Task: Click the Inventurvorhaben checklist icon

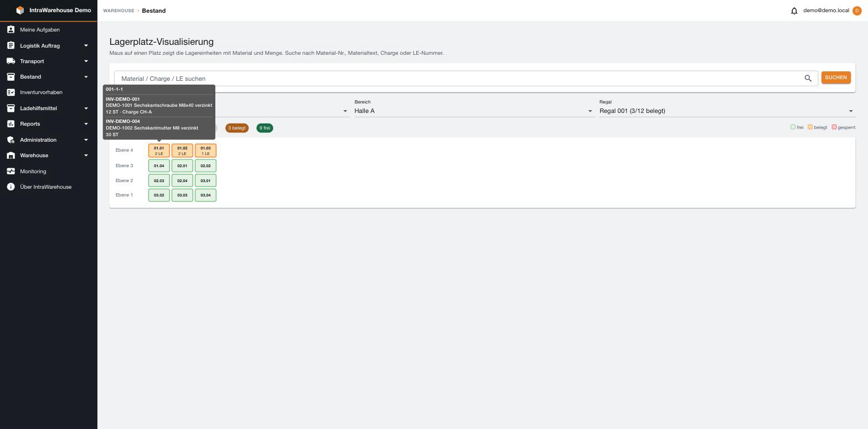Action: 11,92
